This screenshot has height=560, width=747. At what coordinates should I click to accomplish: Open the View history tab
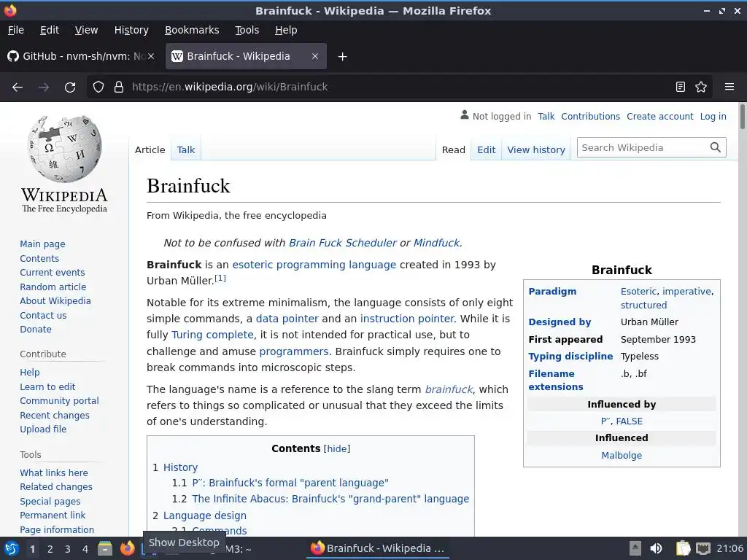(x=536, y=150)
